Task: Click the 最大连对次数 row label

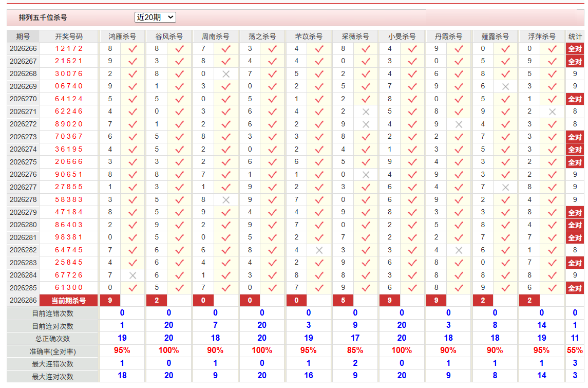Action: pyautogui.click(x=52, y=377)
